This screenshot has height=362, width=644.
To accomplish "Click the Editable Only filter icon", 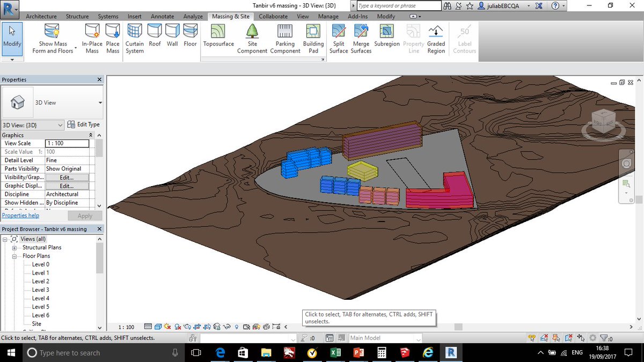I will (305, 338).
